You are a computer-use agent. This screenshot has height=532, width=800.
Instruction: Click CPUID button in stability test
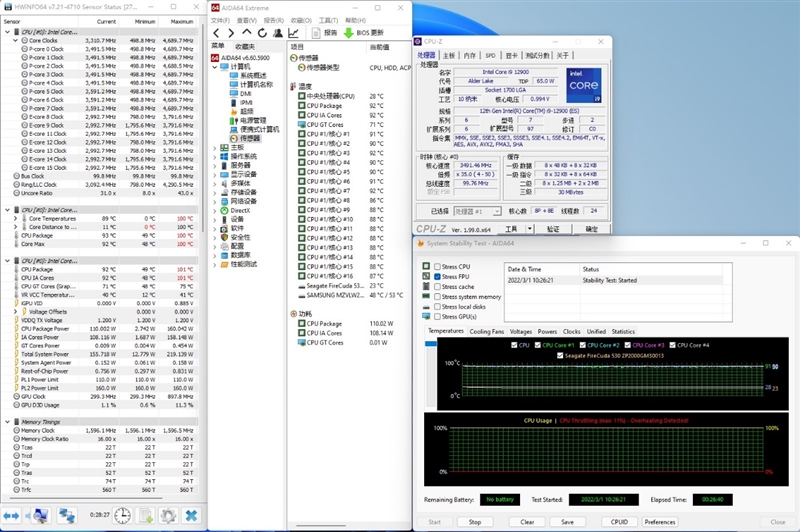click(619, 522)
